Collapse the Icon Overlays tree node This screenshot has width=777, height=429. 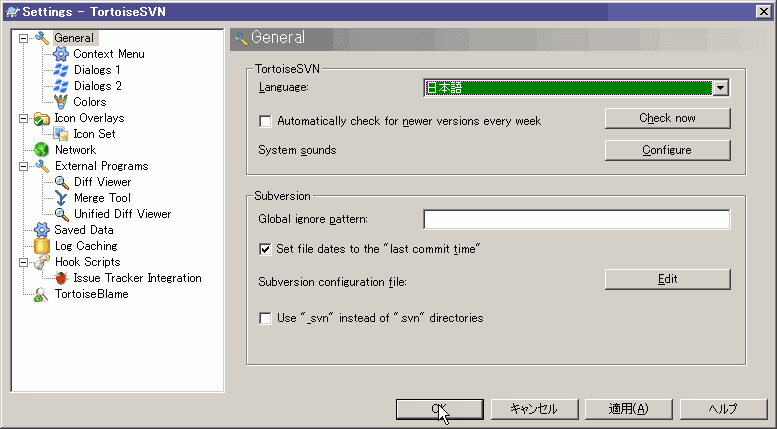(x=23, y=118)
